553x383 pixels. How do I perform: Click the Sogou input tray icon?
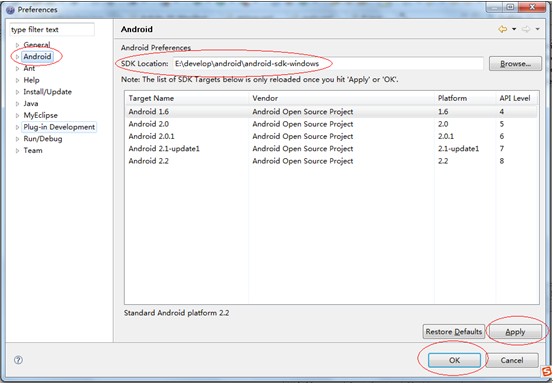point(547,371)
